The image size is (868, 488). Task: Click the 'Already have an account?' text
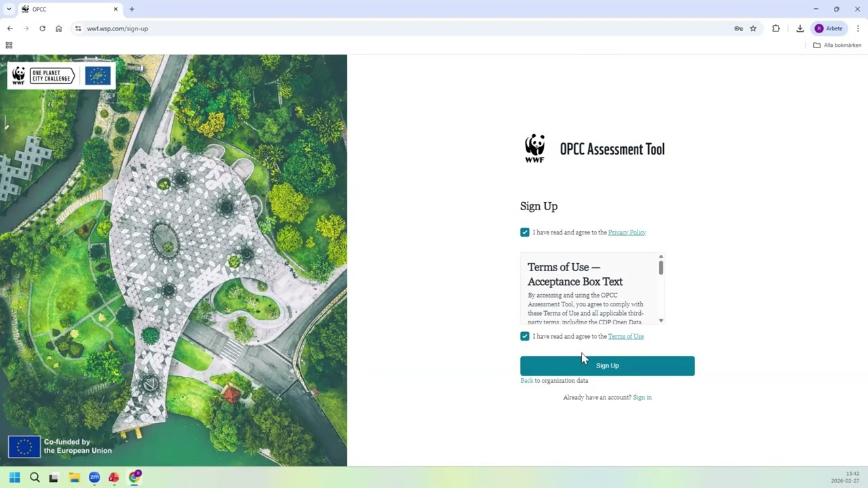tap(597, 397)
